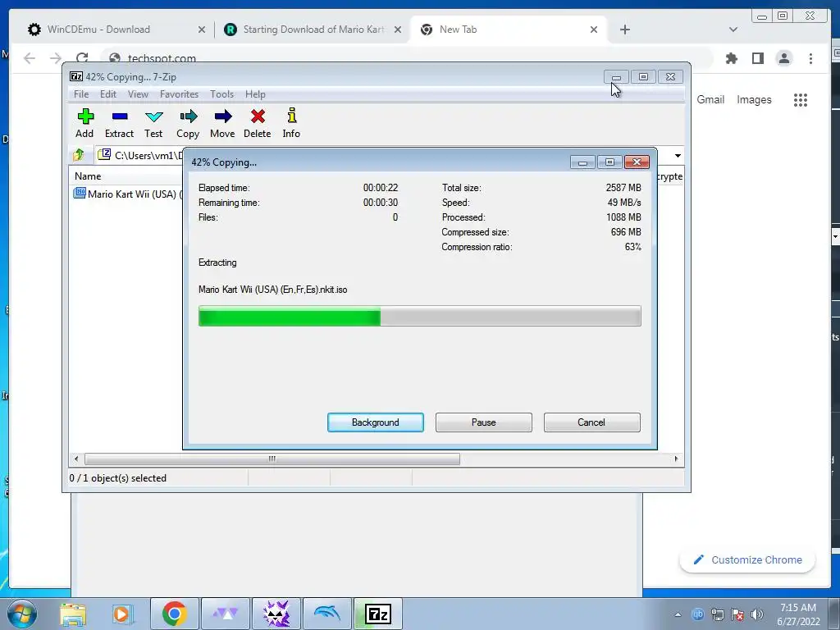The image size is (840, 630).
Task: Click the Chrome forward arrow
Action: [x=56, y=58]
